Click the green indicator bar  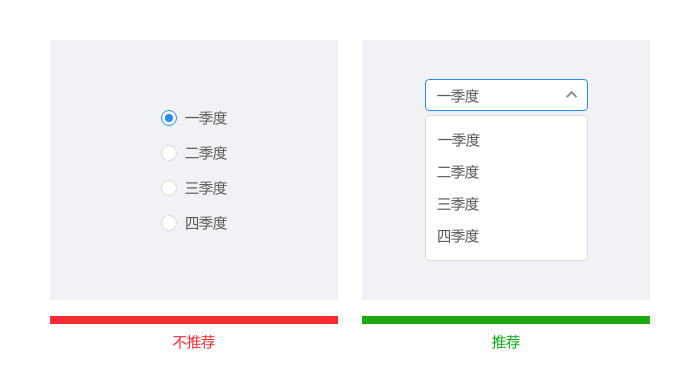(506, 320)
